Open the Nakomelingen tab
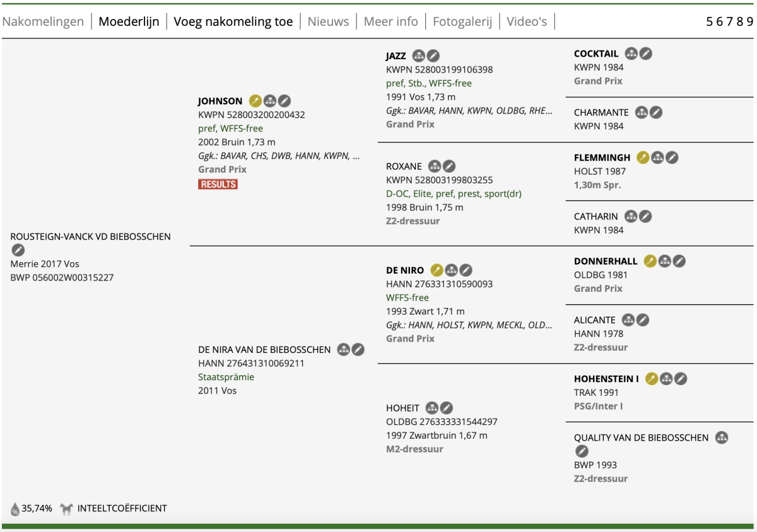The image size is (757, 532). pyautogui.click(x=43, y=21)
